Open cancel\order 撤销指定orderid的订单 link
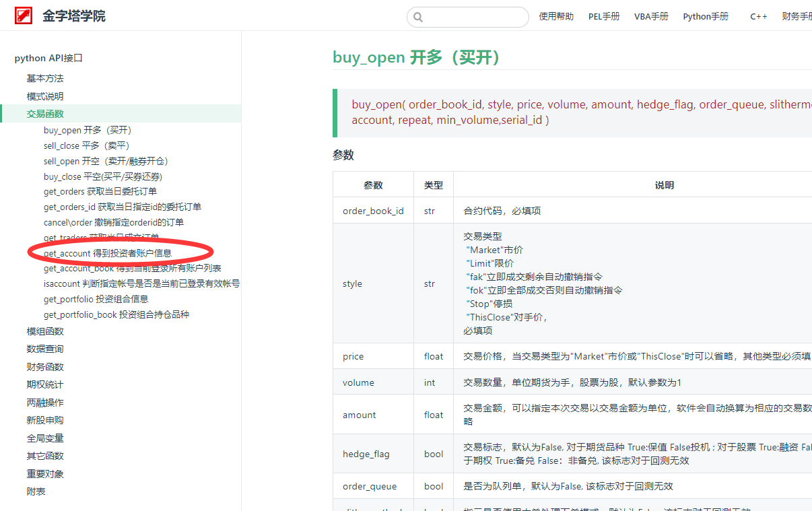The image size is (812, 511). [114, 222]
